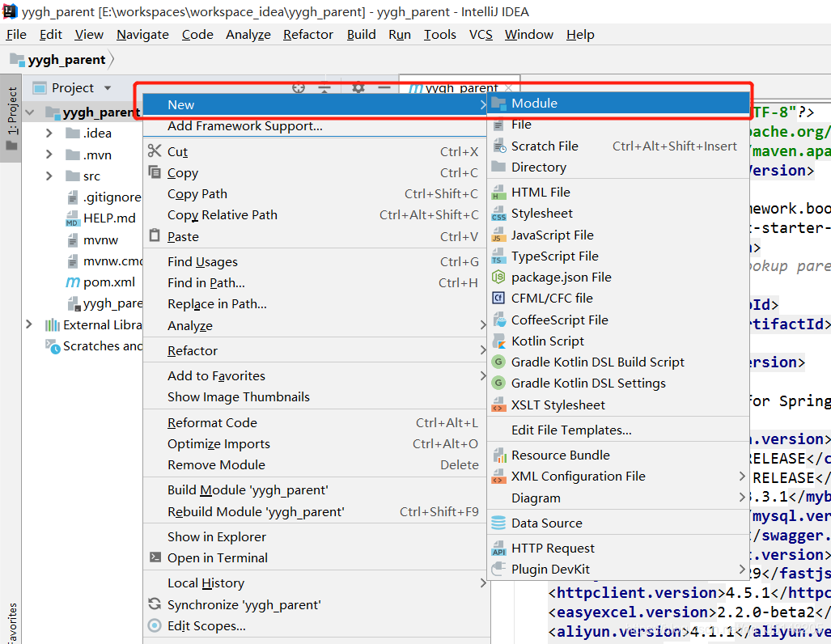831x644 pixels.
Task: Open the XML Configuration File submenu
Action: point(618,476)
